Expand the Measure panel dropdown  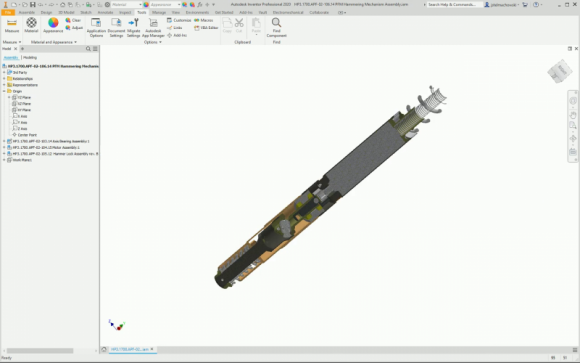click(x=20, y=42)
